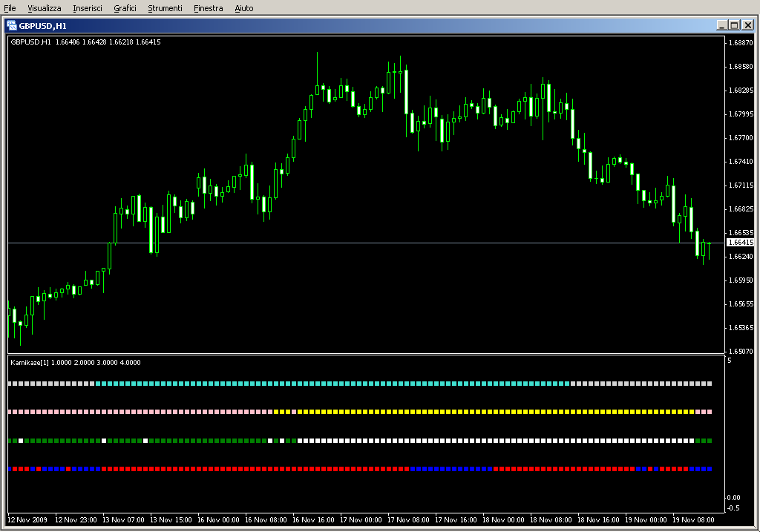This screenshot has width=760, height=532.
Task: Click the 12 Nov 23:00 time label
Action: (76, 520)
